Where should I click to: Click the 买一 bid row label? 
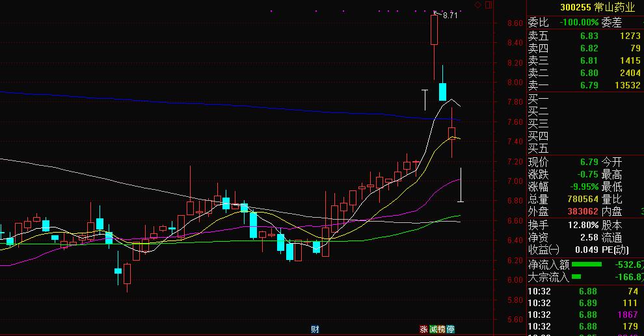538,99
